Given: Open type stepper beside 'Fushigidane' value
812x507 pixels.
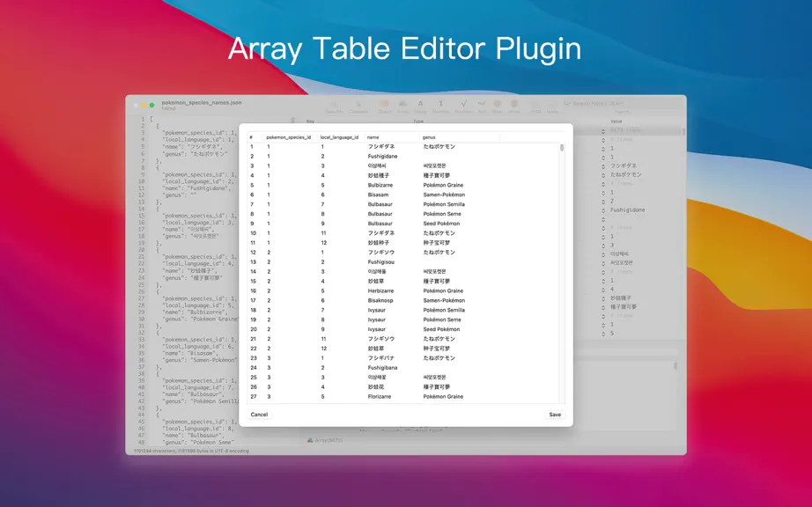Looking at the screenshot, I should point(603,210).
